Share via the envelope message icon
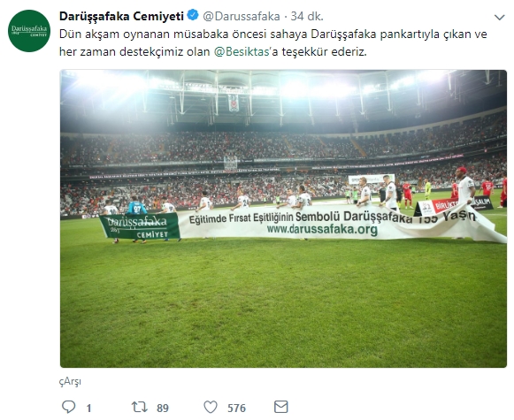The width and height of the screenshot is (514, 420). pyautogui.click(x=281, y=407)
